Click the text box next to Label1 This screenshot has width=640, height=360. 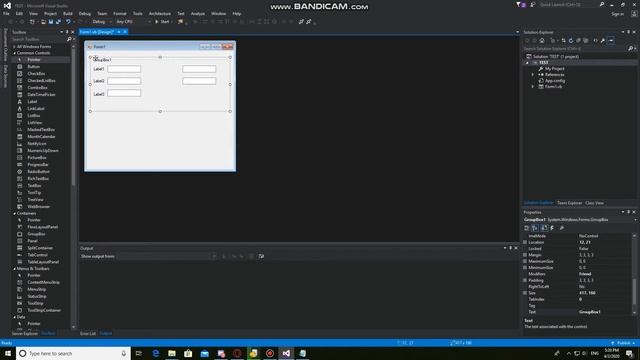pyautogui.click(x=124, y=69)
